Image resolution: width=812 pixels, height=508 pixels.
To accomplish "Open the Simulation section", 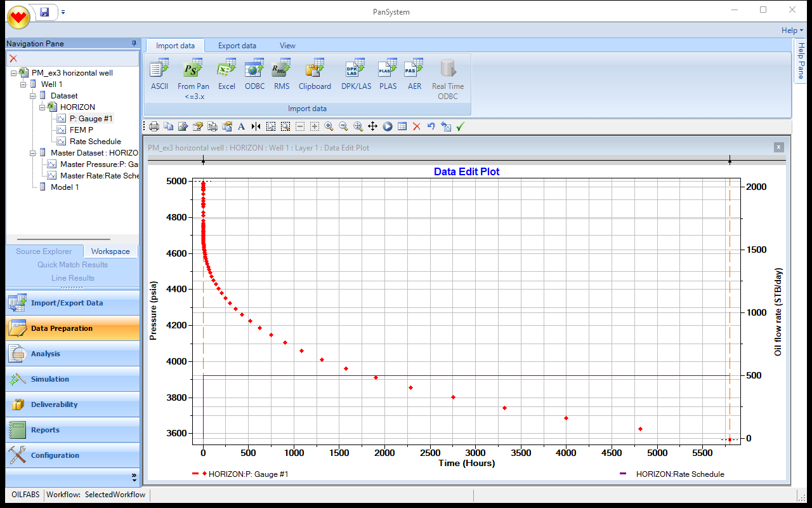I will 73,379.
